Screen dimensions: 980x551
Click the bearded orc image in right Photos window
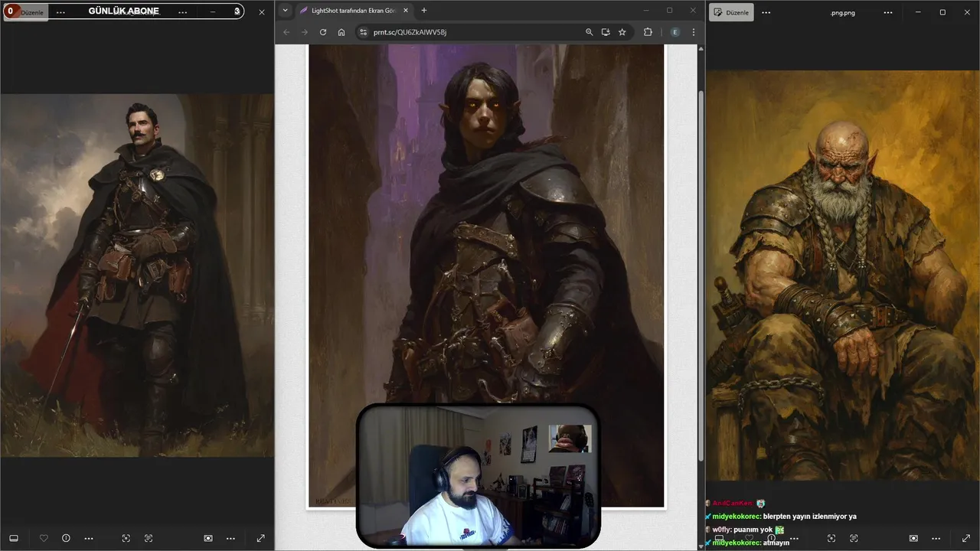(842, 275)
